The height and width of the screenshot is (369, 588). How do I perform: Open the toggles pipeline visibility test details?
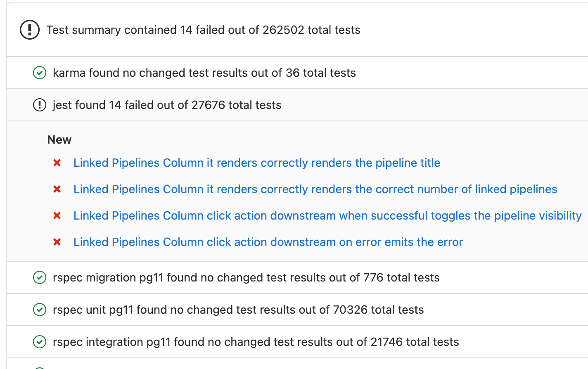coord(327,215)
